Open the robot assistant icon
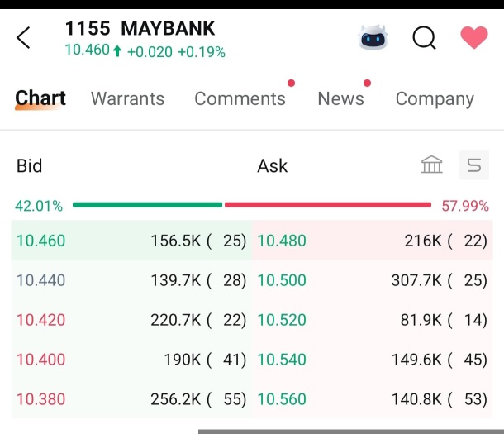Viewport: 504px width, 434px height. pos(373,37)
